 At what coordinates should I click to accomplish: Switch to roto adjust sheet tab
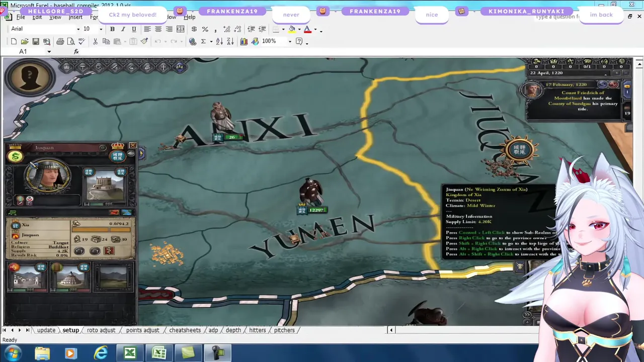(101, 330)
